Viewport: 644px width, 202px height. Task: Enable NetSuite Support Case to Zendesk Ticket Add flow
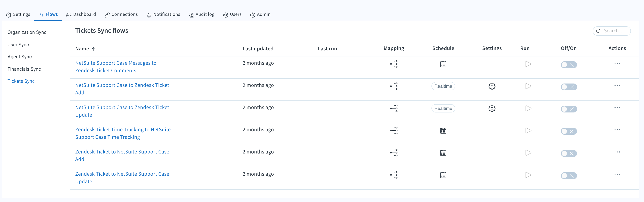[569, 87]
